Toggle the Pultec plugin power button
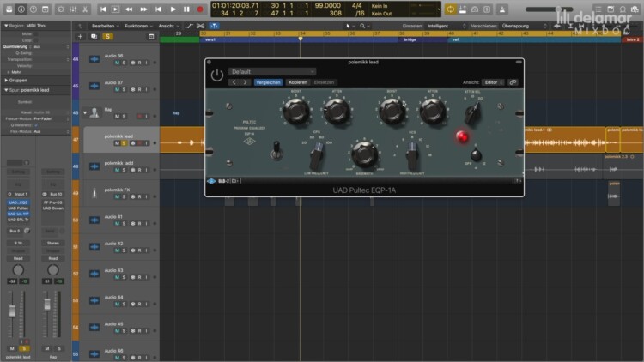644x362 pixels. point(217,75)
